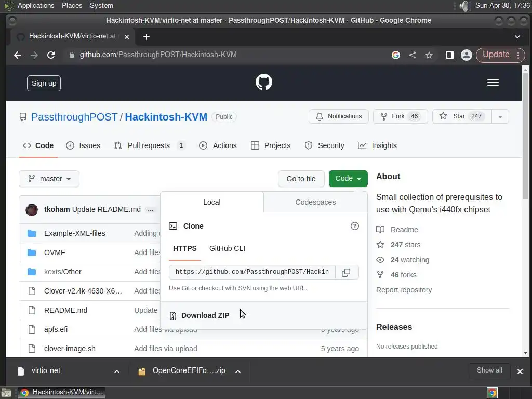Viewport: 532px width, 399px height.
Task: Bookmark this page with the star icon
Action: [429, 55]
